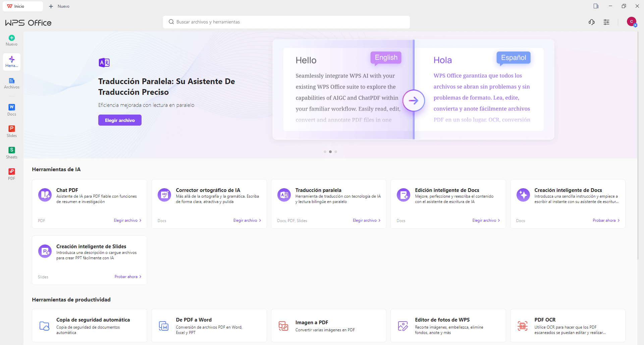This screenshot has width=644, height=345.
Task: Select the third banner carousel dot
Action: coord(336,152)
